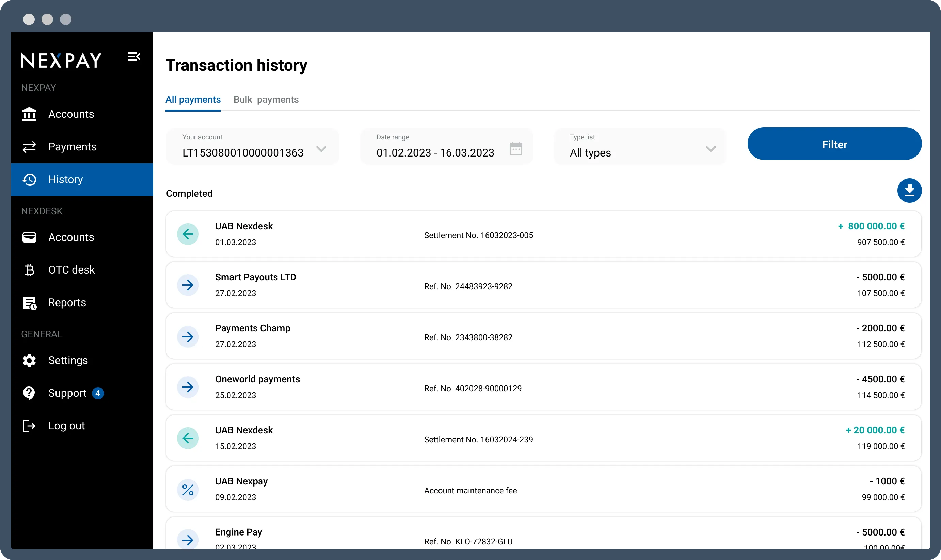Click the UAB Nexpay name
The image size is (941, 560).
point(241,481)
